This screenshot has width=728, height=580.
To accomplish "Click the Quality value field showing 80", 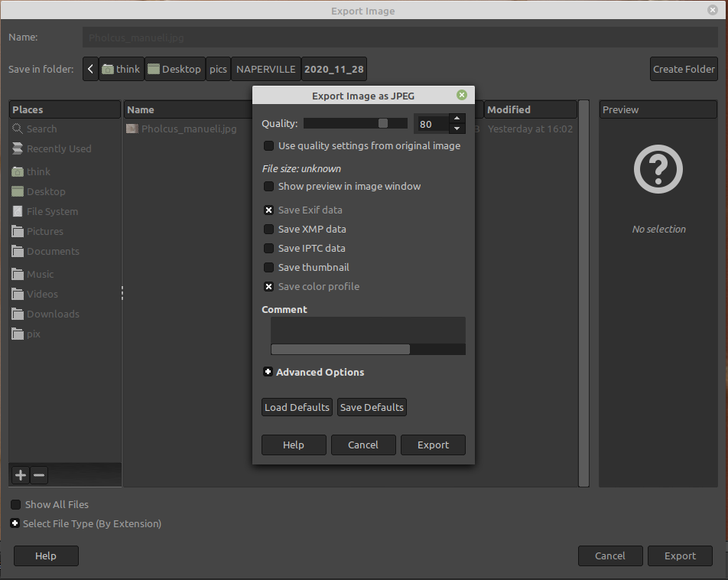I will point(432,124).
